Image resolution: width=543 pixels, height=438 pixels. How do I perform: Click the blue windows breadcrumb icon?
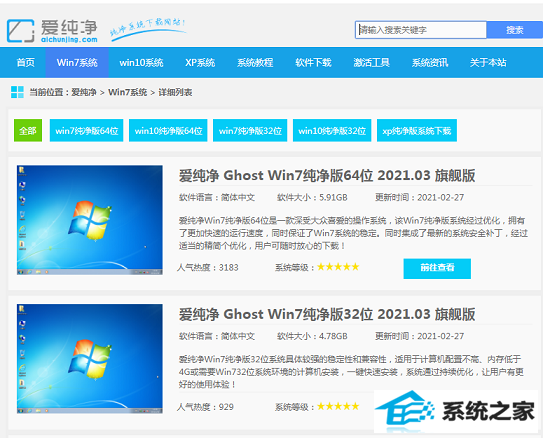(17, 92)
